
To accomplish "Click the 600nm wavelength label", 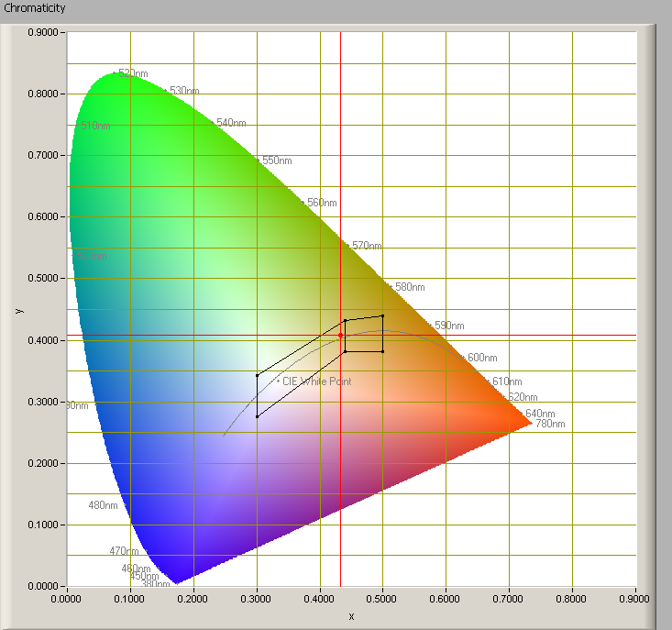I will point(482,358).
